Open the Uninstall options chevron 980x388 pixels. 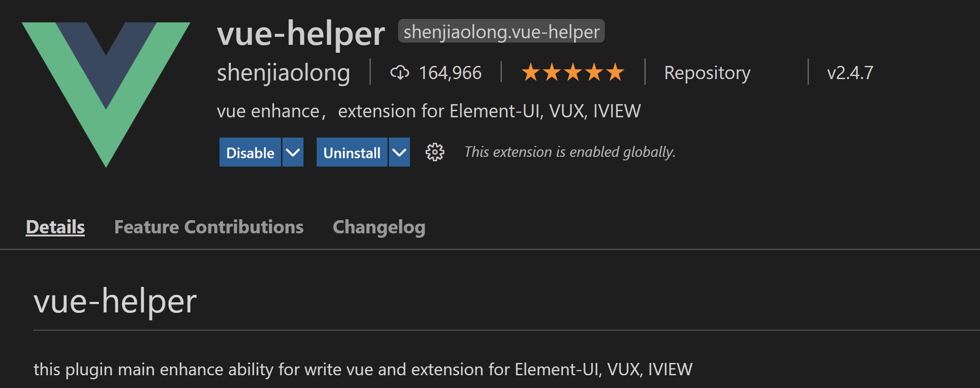point(399,152)
